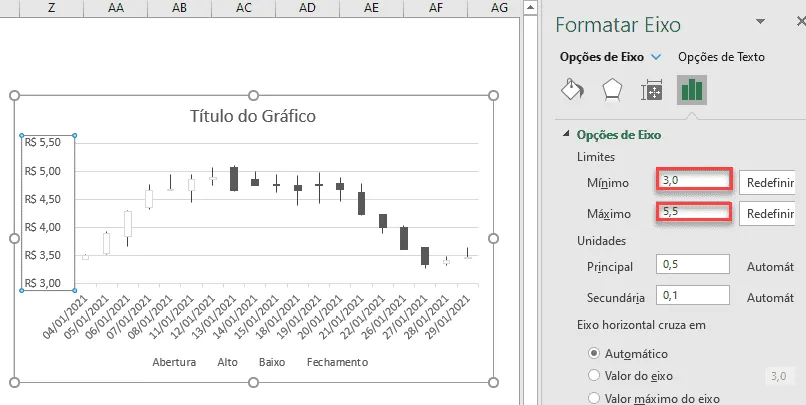Collapse the Opções de Eixo section
The width and height of the screenshot is (806, 405).
[566, 134]
